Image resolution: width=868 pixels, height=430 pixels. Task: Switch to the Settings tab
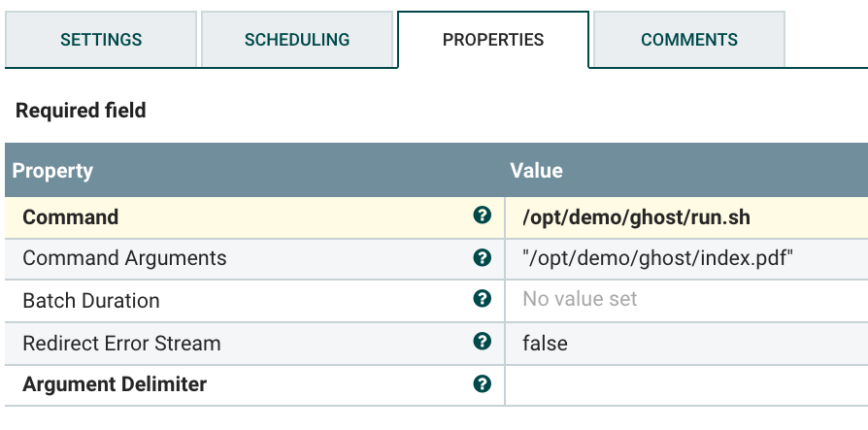pos(101,40)
